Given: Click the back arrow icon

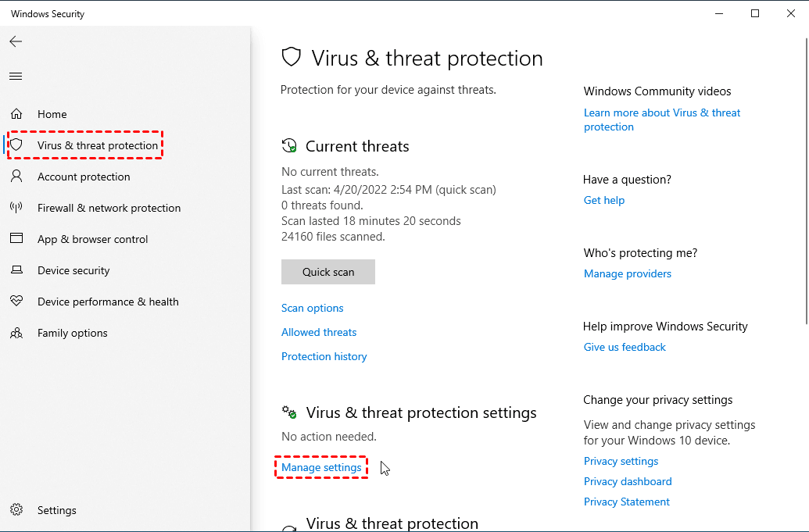Looking at the screenshot, I should (16, 41).
